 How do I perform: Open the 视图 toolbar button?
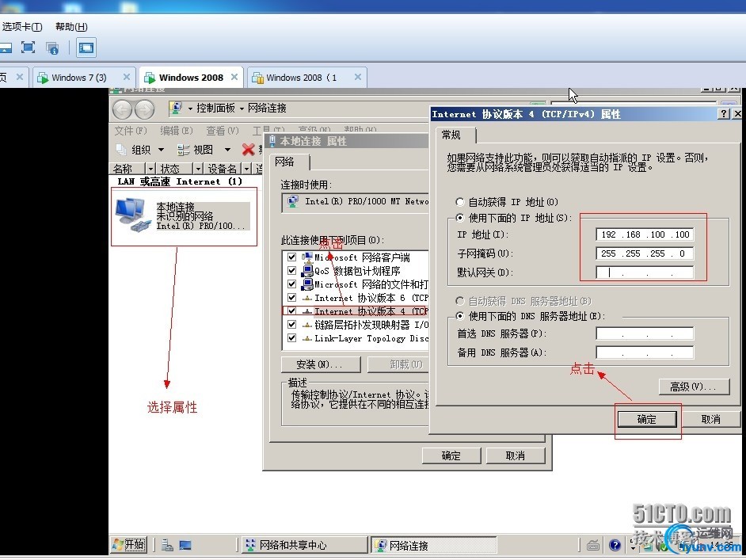tap(196, 150)
